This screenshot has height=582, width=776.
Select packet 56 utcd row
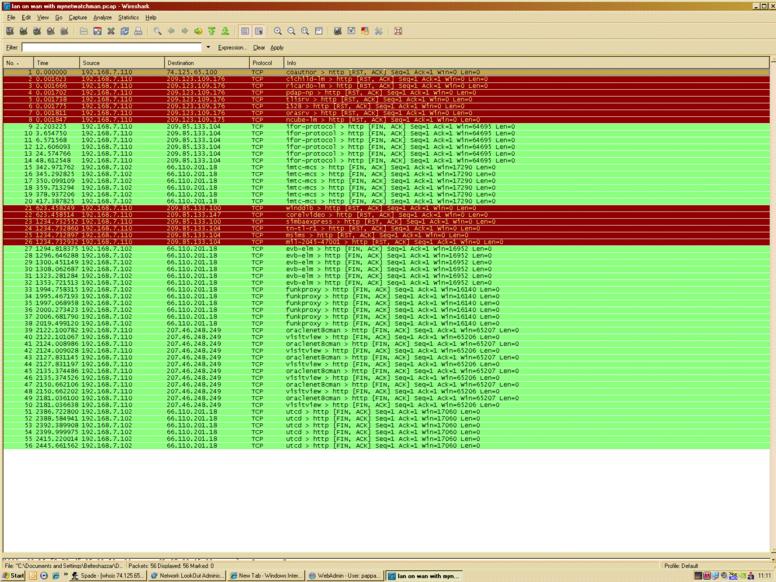click(x=387, y=445)
